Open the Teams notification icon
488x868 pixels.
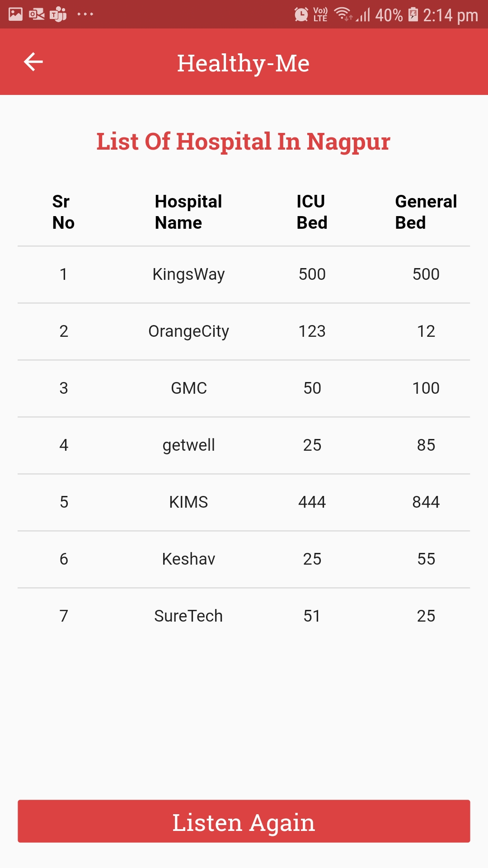pos(58,14)
